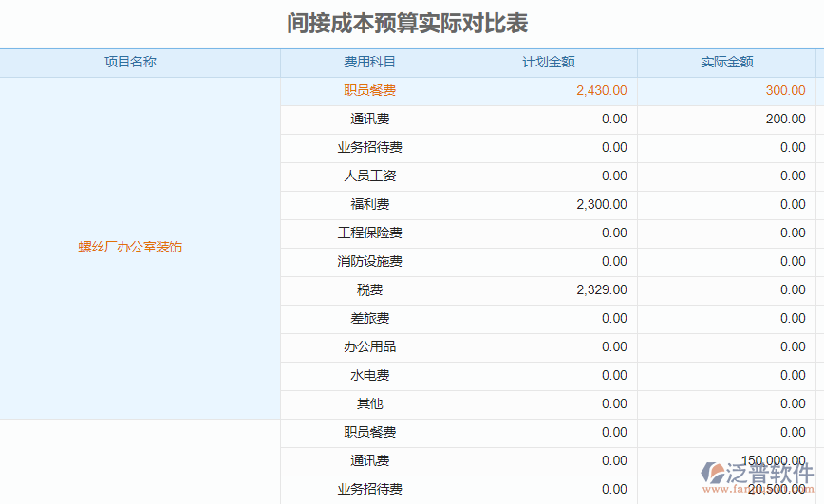Click the 计划金额 column header
The image size is (824, 504).
point(548,63)
